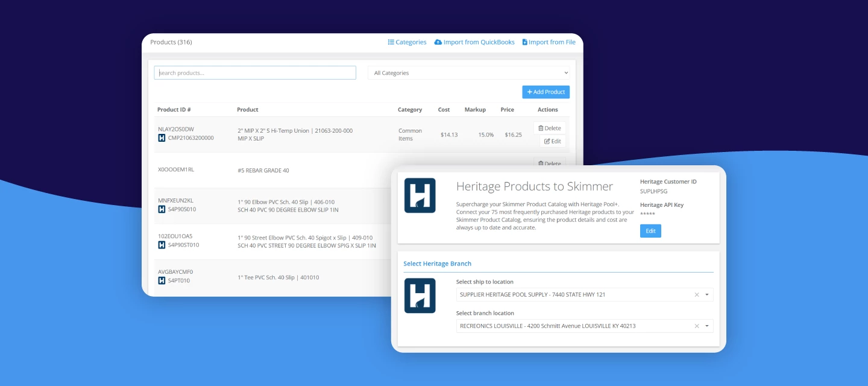The image size is (868, 386).
Task: Select the Heritage icon beside CMP21063200000
Action: pyautogui.click(x=162, y=138)
